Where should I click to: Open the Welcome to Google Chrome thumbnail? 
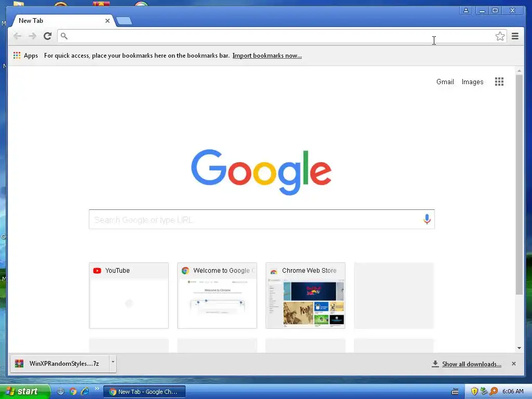point(217,296)
